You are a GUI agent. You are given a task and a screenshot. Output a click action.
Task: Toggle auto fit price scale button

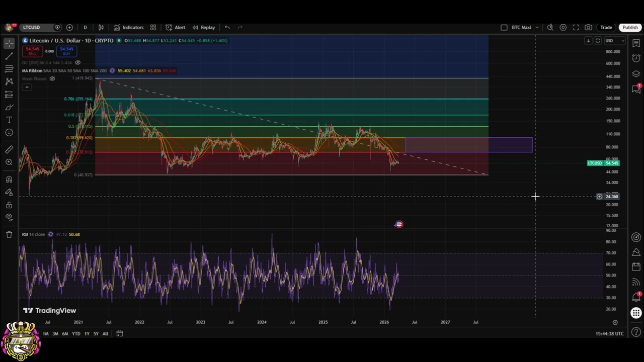coord(598,40)
